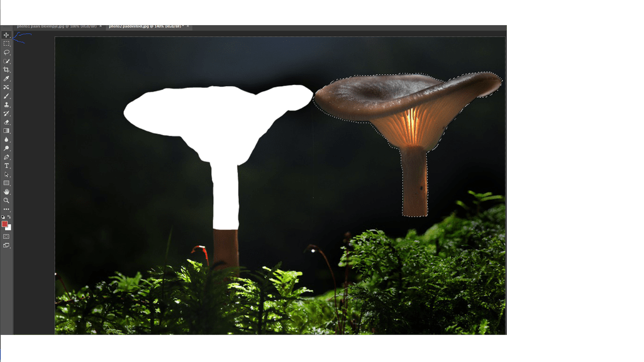Select the Pen tool
Viewport: 644px width, 362px height.
pos(6,156)
